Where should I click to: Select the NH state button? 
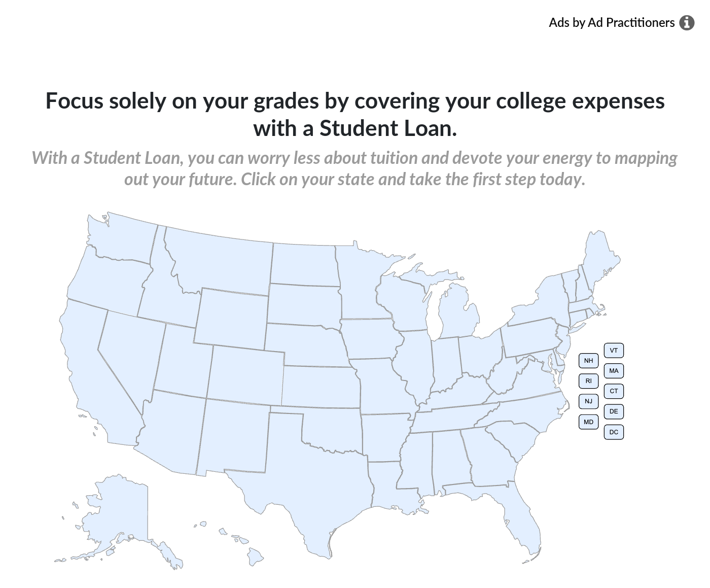tap(588, 361)
